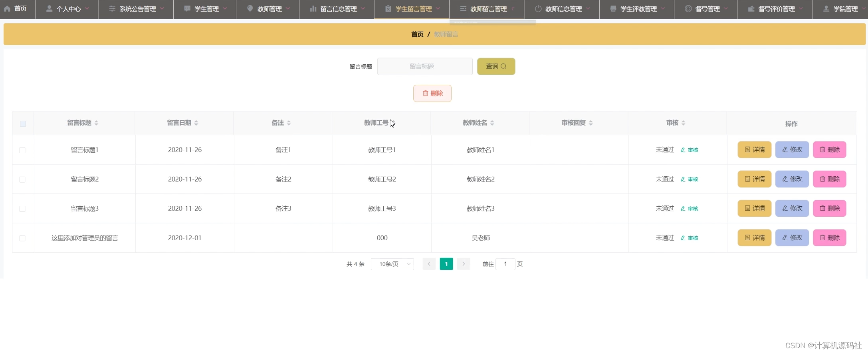Expand the 学生管理 menu chevron
Screen dimensions: 868x353
(225, 8)
